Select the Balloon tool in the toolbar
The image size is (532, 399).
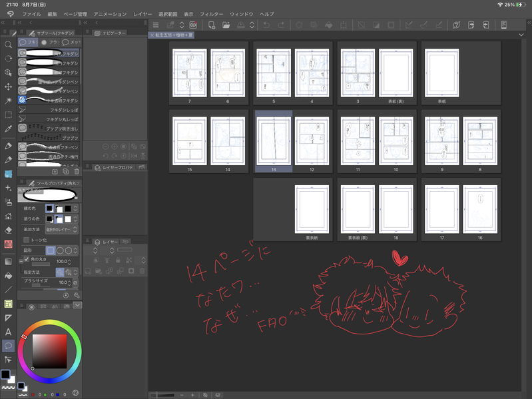[x=8, y=346]
